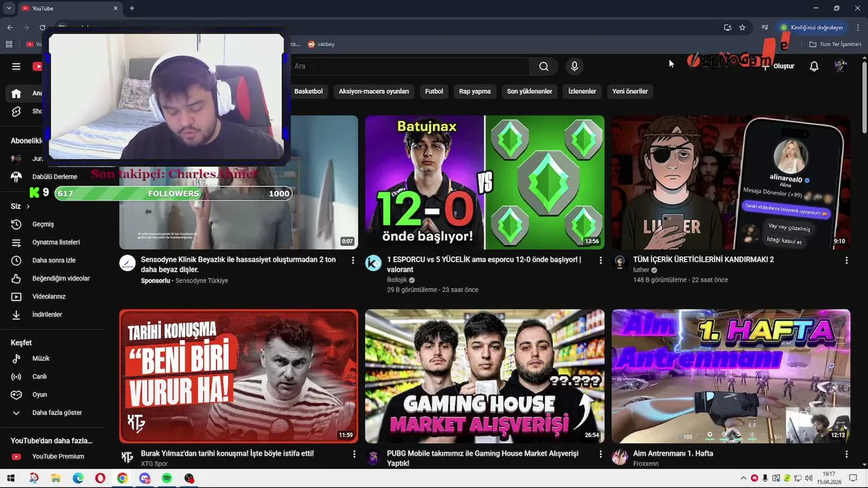Image resolution: width=868 pixels, height=488 pixels.
Task: Open options menu for Sensodyne sponsored video
Action: tap(353, 260)
